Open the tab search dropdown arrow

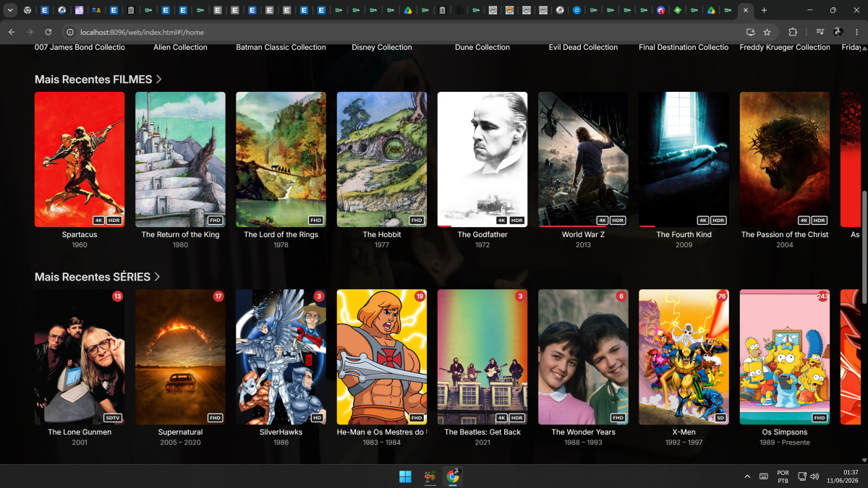(x=10, y=10)
